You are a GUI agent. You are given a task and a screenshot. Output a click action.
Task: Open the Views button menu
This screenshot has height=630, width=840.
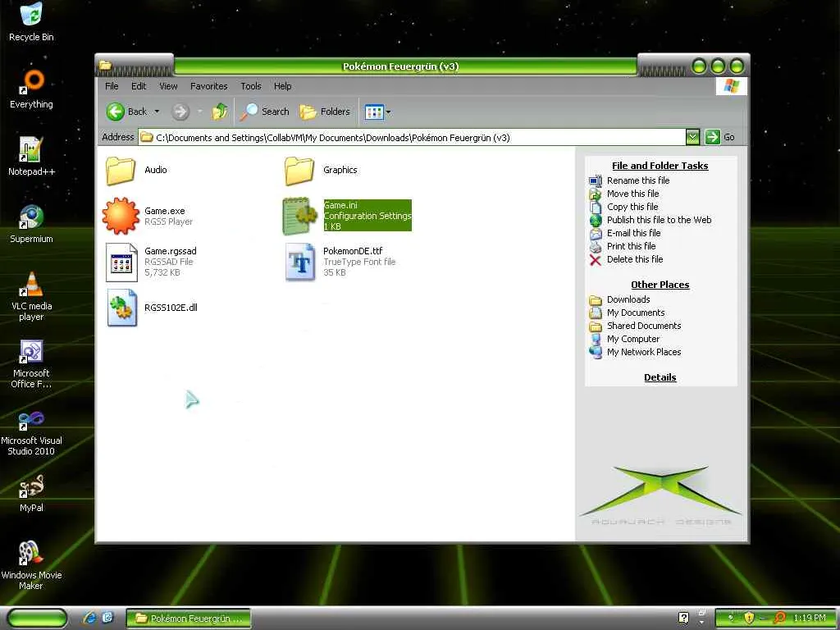[x=378, y=112]
